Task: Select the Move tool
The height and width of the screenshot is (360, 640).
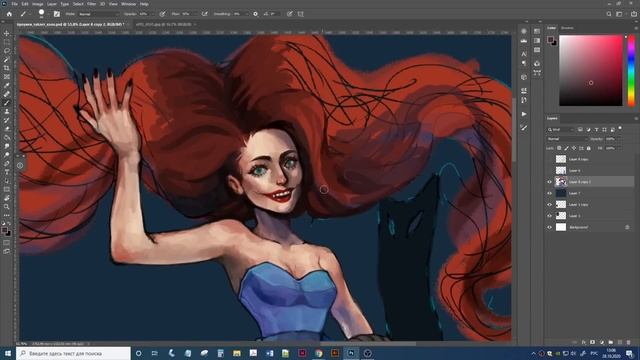Action: click(7, 33)
